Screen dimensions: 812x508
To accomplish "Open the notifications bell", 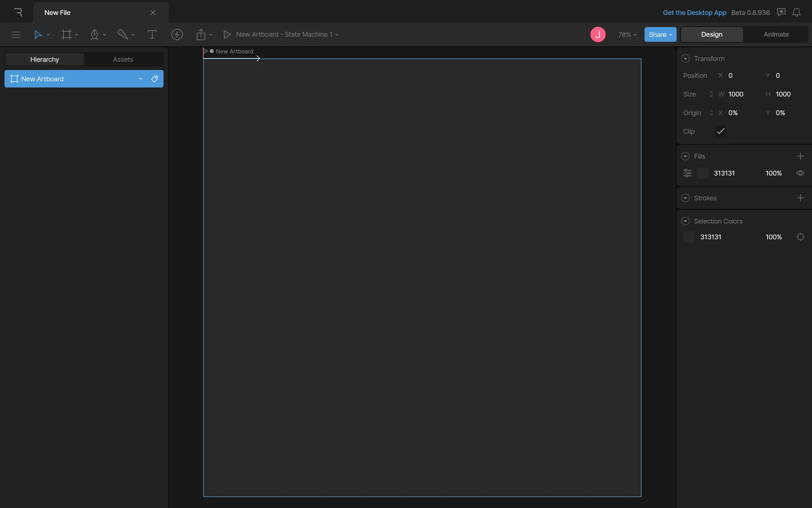I will click(x=796, y=13).
